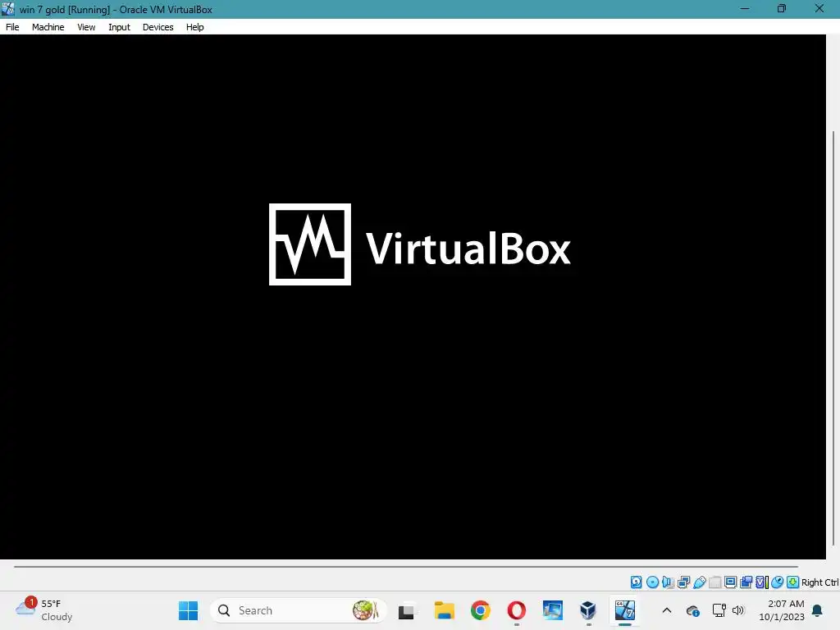Open the weather widget showing 55°F Cloudy

[x=44, y=610]
